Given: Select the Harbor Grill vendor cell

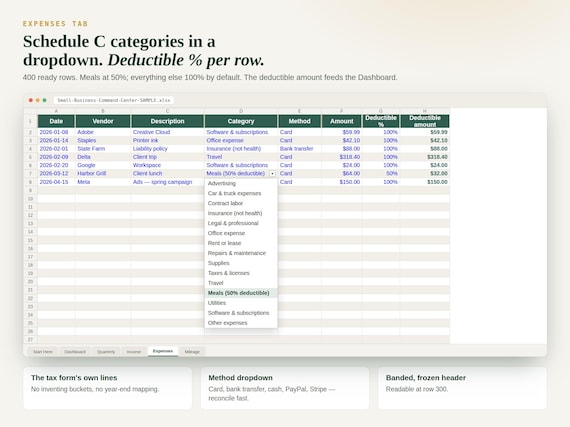Looking at the screenshot, I should [103, 174].
